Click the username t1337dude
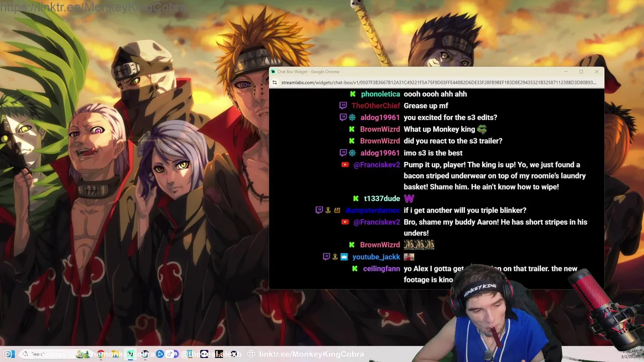The image size is (644, 362). [382, 199]
